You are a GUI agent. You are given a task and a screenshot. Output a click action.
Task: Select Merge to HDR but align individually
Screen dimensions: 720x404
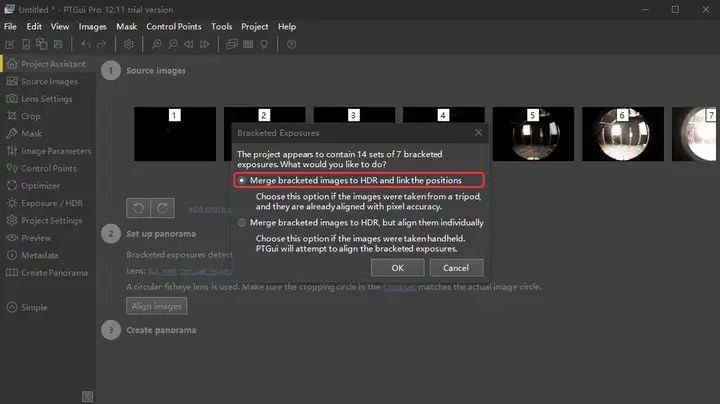(360, 223)
